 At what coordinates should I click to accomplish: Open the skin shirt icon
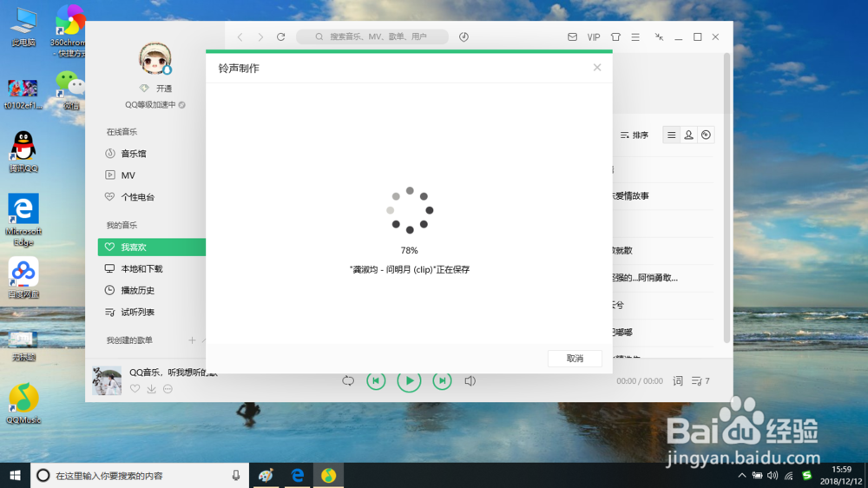point(615,37)
